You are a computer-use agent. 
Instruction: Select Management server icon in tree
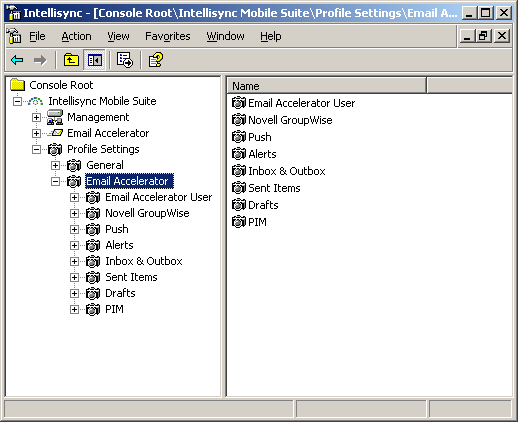coord(55,117)
